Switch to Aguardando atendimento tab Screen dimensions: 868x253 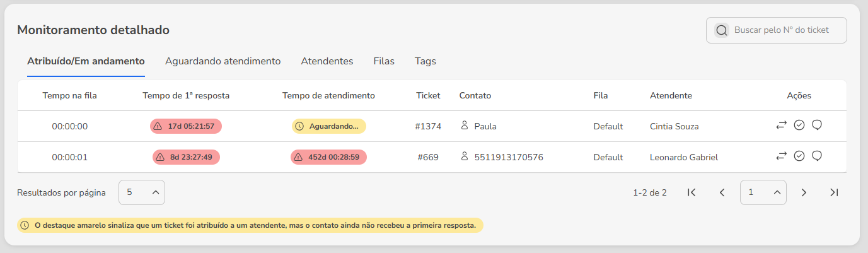[x=223, y=61]
